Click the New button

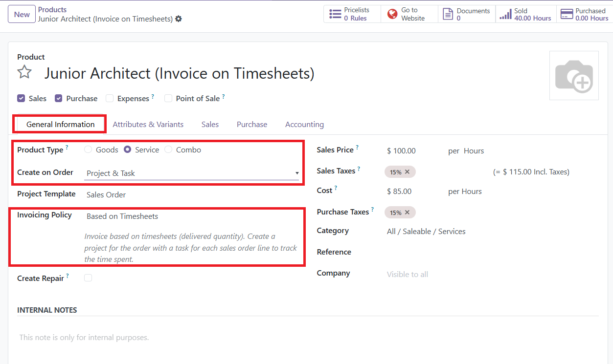22,14
